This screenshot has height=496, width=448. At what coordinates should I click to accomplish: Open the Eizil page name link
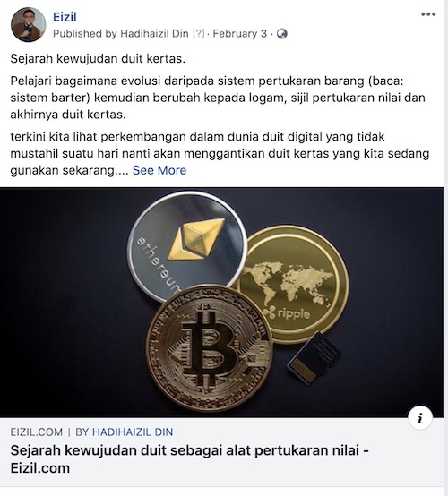click(65, 17)
